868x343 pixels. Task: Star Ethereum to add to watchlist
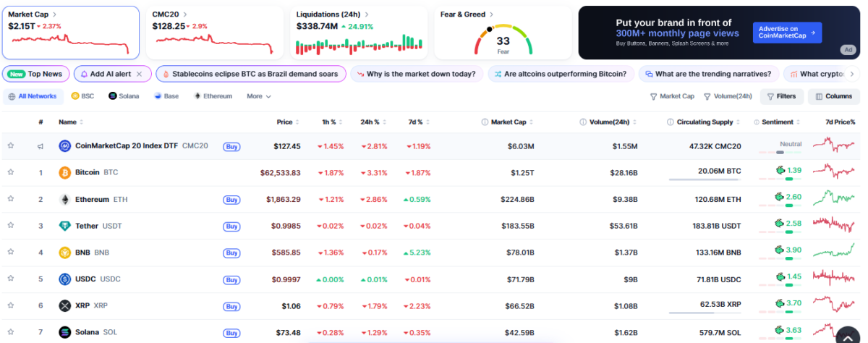[x=11, y=199]
